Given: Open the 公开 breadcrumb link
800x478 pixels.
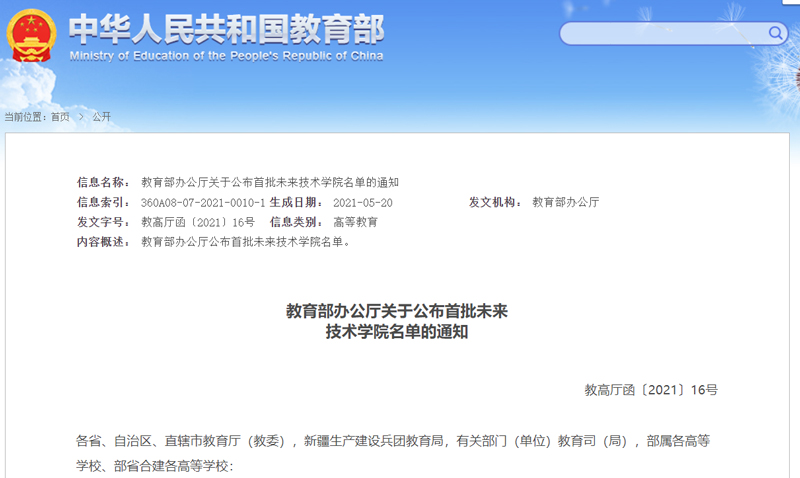Looking at the screenshot, I should (x=102, y=117).
